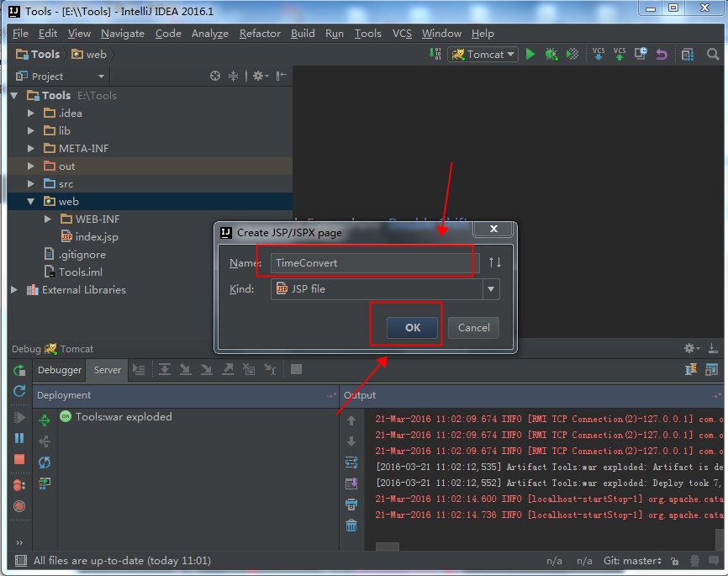Revert changes with the purple undo icon

pos(662,55)
